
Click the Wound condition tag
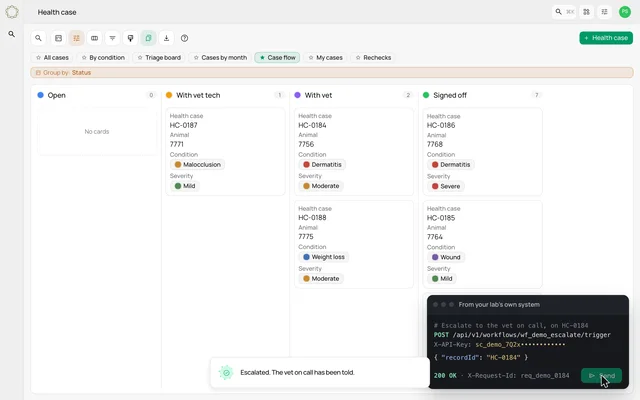coord(446,257)
